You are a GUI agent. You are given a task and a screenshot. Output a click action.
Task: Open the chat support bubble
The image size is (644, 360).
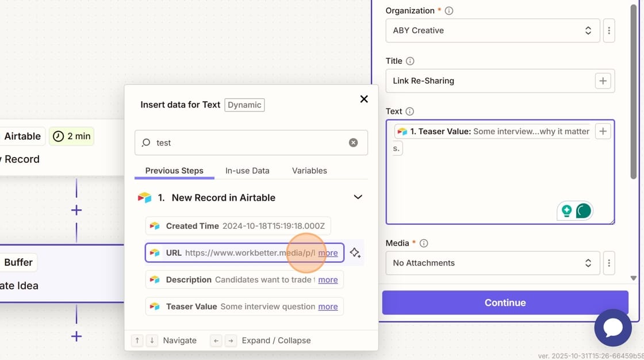pyautogui.click(x=613, y=328)
